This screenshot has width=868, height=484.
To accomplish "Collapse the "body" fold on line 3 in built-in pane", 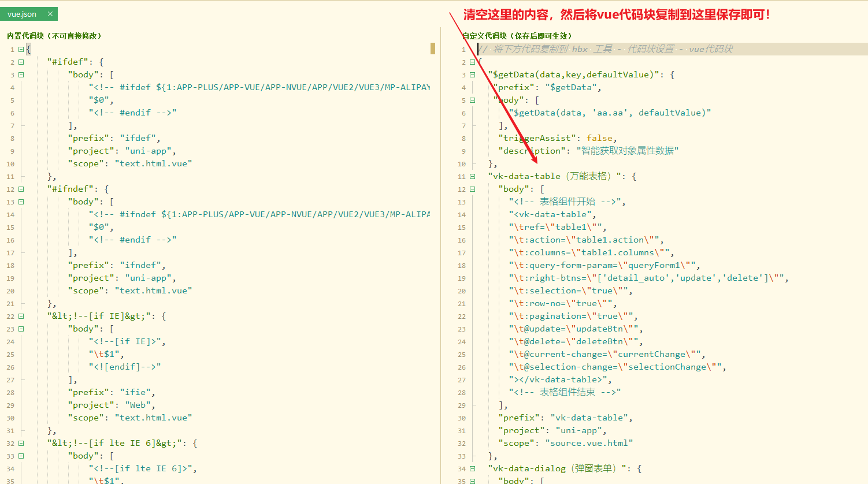I will point(21,75).
